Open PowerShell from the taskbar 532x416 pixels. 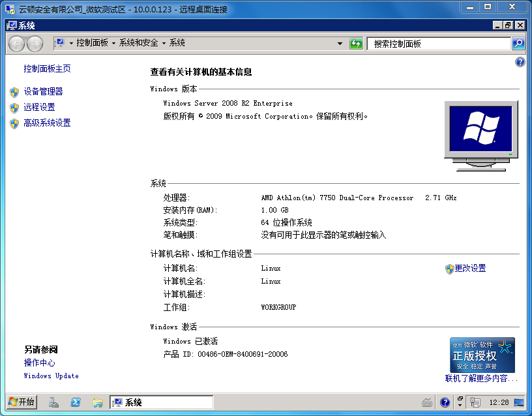pyautogui.click(x=76, y=402)
